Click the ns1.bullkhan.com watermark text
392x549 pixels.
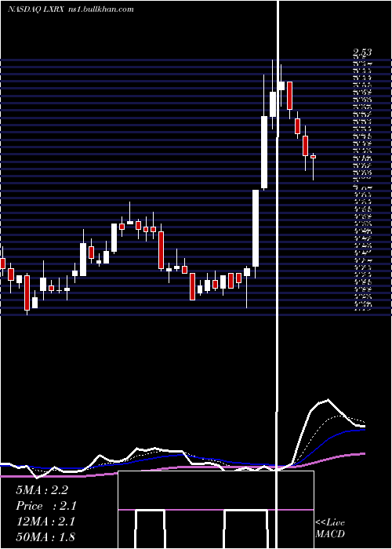pyautogui.click(x=100, y=9)
